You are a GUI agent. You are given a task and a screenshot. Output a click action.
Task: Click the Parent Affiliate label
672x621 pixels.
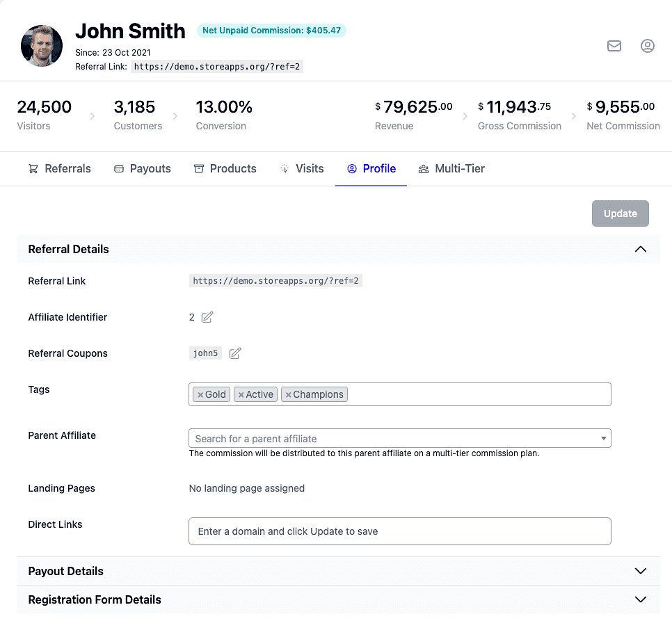point(62,435)
